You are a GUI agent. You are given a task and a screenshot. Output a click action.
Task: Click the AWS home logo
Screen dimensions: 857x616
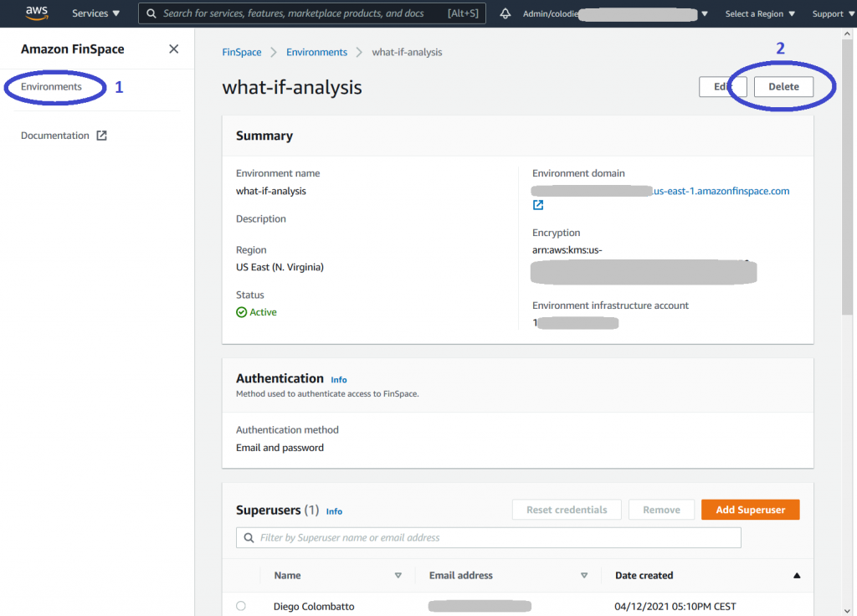(x=35, y=13)
